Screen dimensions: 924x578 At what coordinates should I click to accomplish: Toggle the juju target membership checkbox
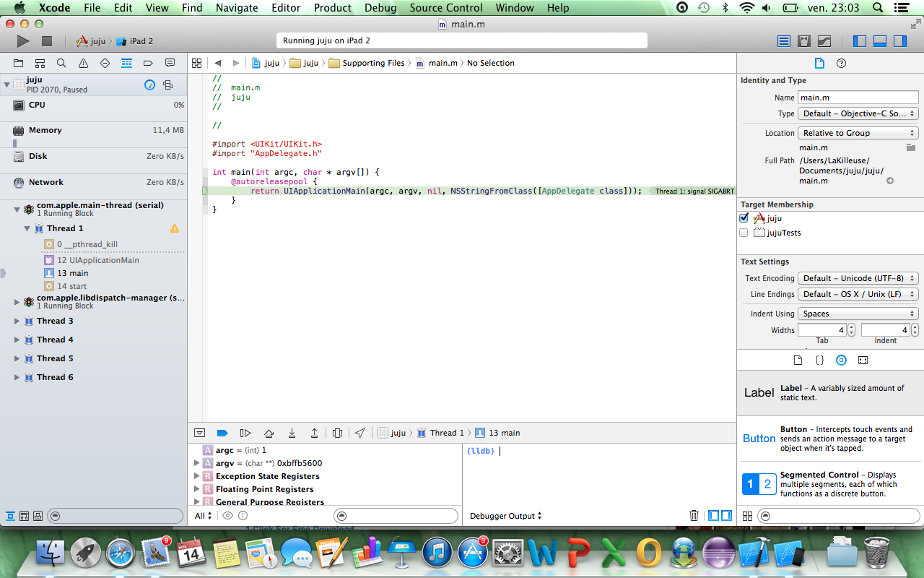pos(744,217)
